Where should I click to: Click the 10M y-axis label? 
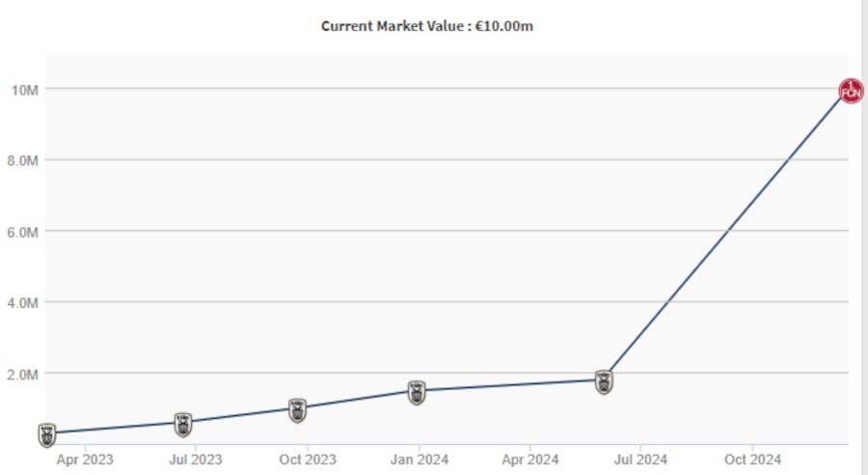23,90
